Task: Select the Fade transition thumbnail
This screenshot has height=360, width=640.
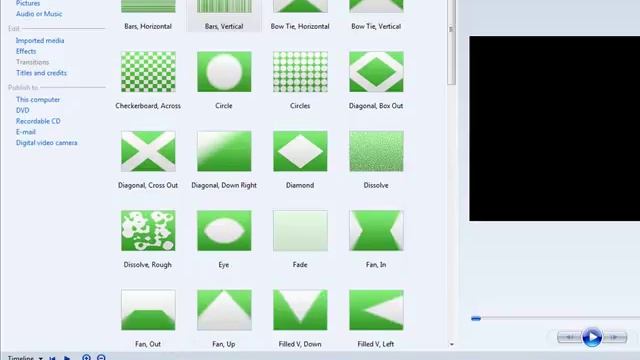Action: 300,231
